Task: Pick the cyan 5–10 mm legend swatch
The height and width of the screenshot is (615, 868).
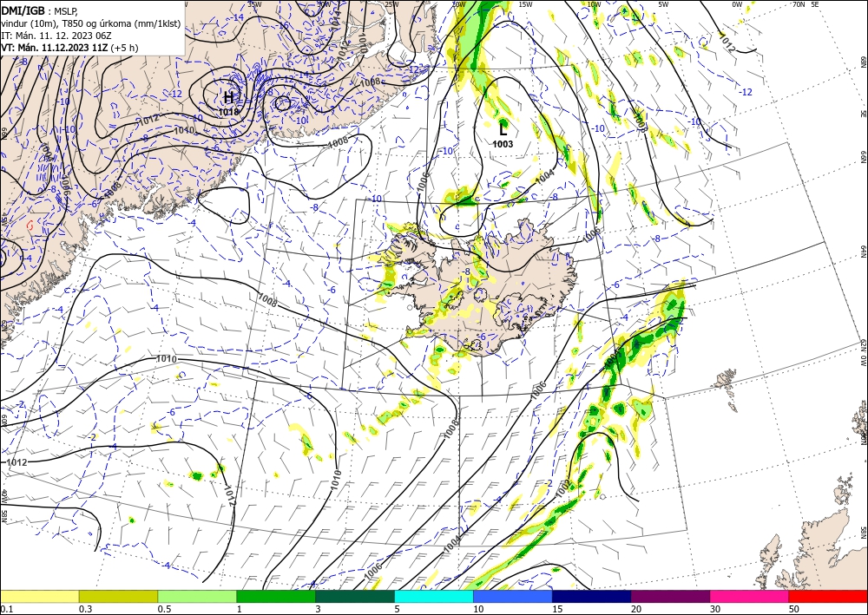Action: coord(434,596)
